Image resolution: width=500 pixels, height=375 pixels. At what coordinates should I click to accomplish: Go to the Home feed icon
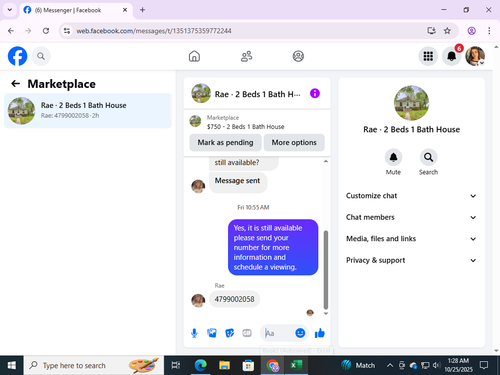click(x=194, y=56)
